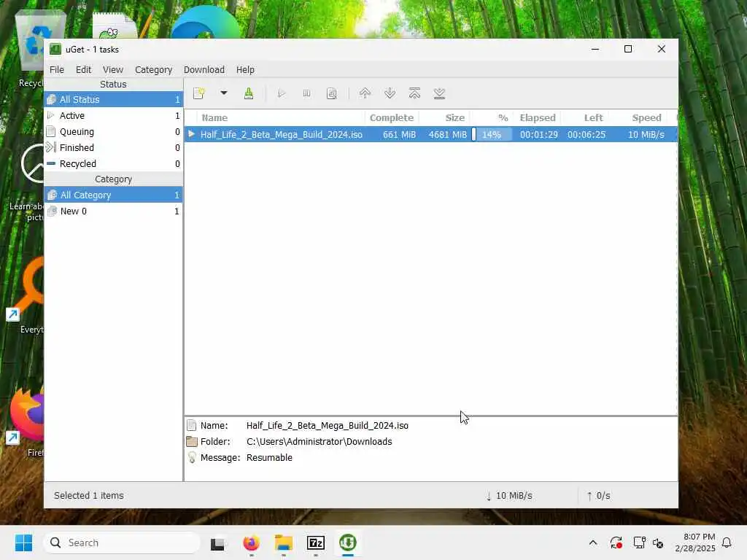
Task: Pause the download with the toolbar icon
Action: click(307, 93)
